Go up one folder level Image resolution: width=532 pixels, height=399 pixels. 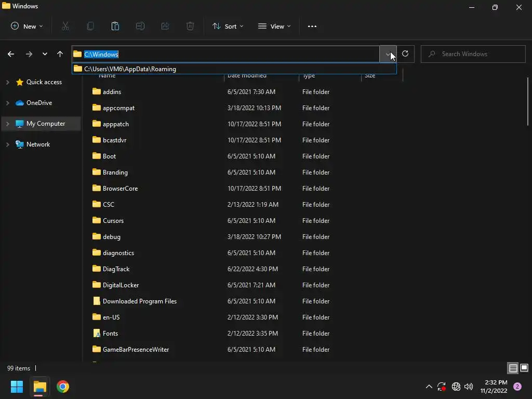(60, 54)
